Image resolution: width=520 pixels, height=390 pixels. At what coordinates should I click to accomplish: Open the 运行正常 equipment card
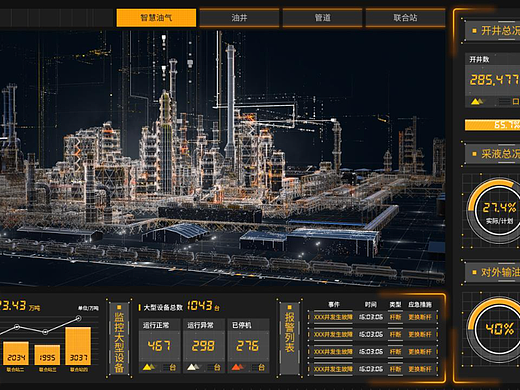coord(159,345)
